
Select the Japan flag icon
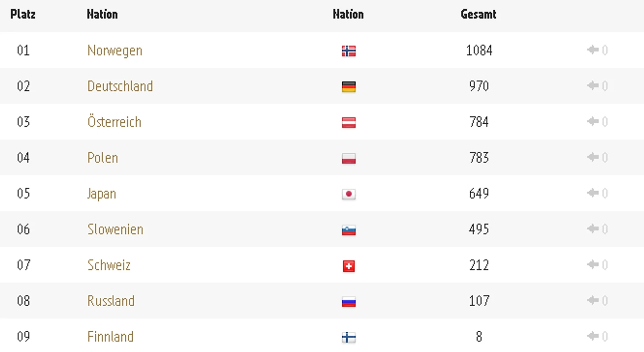coord(348,194)
